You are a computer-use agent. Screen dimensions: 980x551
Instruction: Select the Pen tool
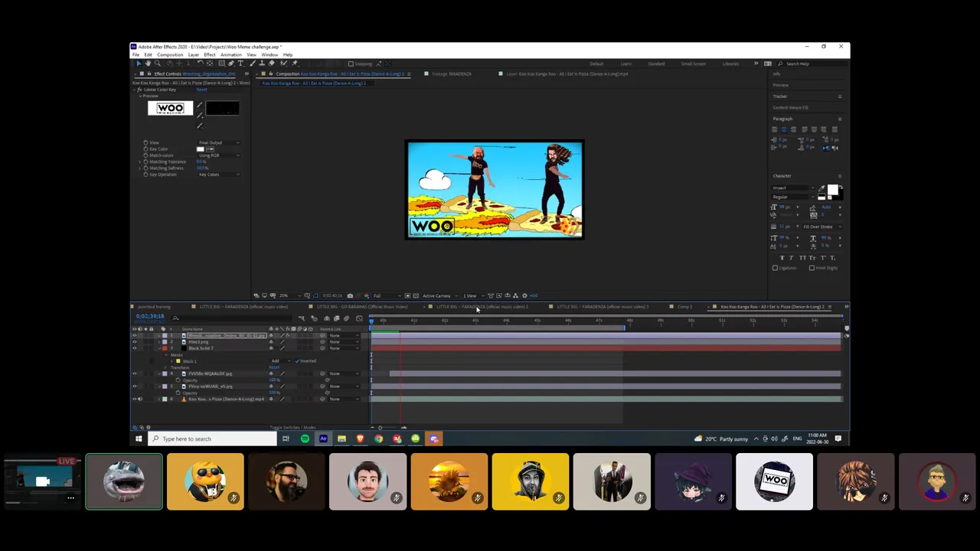click(230, 64)
